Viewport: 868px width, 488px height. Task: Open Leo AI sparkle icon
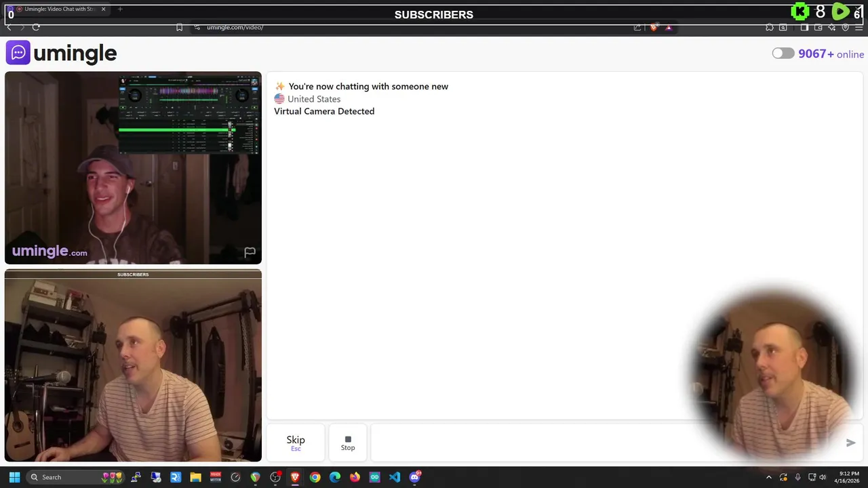point(832,27)
